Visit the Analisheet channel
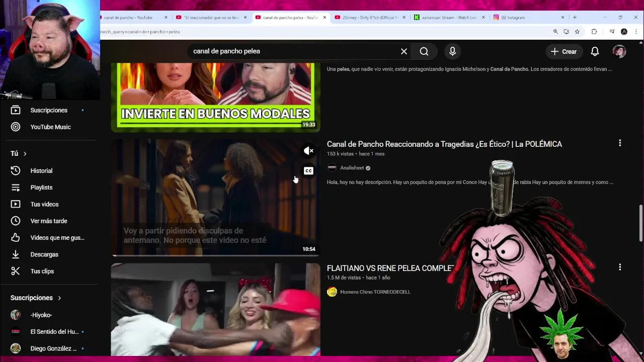Screen dimensions: 644x362 tap(352, 168)
